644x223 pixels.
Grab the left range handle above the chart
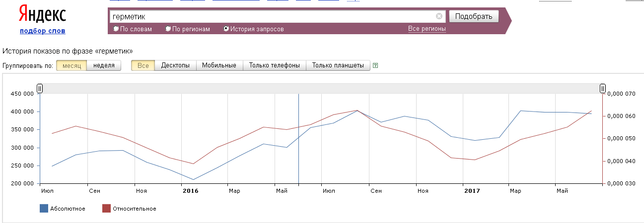pos(40,88)
